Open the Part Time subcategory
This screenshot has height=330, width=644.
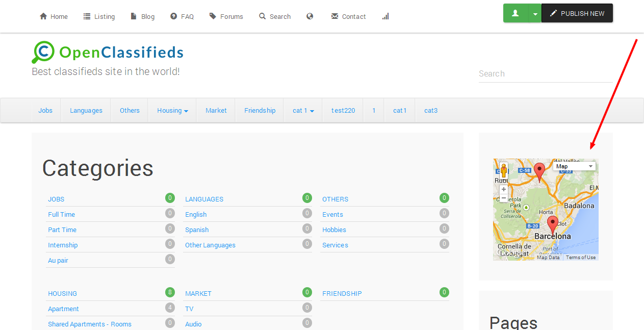click(62, 230)
